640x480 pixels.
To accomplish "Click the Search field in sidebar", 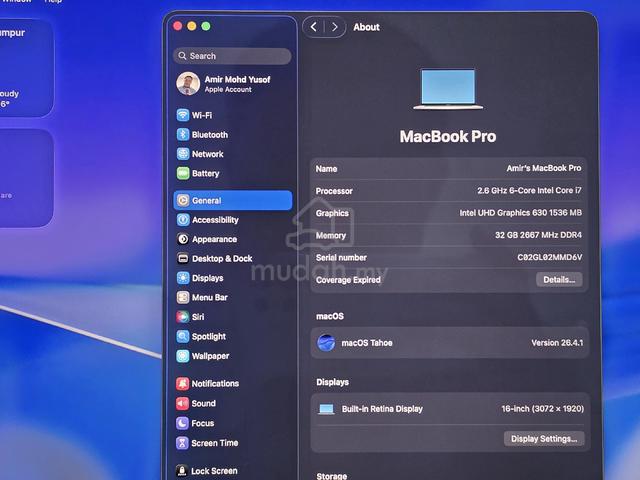I will click(232, 56).
